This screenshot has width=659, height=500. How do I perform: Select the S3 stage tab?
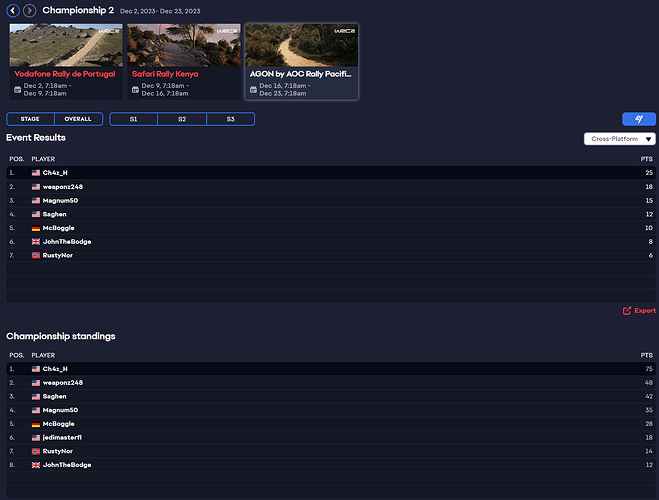tap(230, 119)
